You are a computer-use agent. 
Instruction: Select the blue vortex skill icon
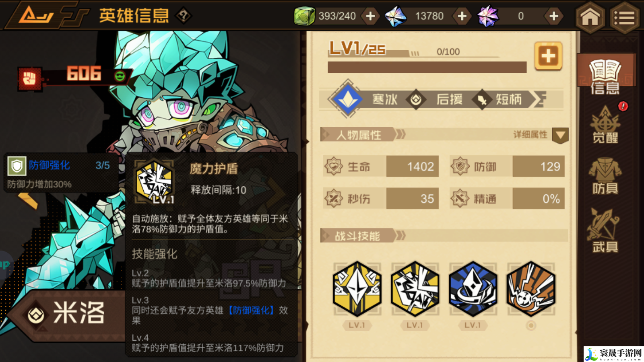(x=473, y=288)
